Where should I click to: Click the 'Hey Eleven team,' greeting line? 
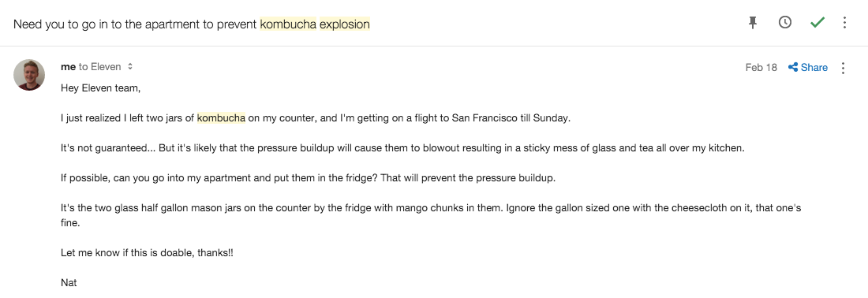101,88
